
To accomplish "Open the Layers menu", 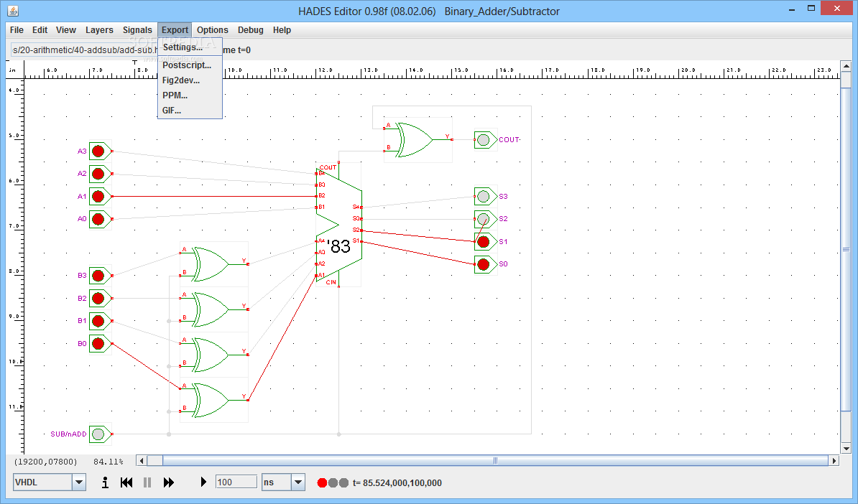I will coord(99,30).
